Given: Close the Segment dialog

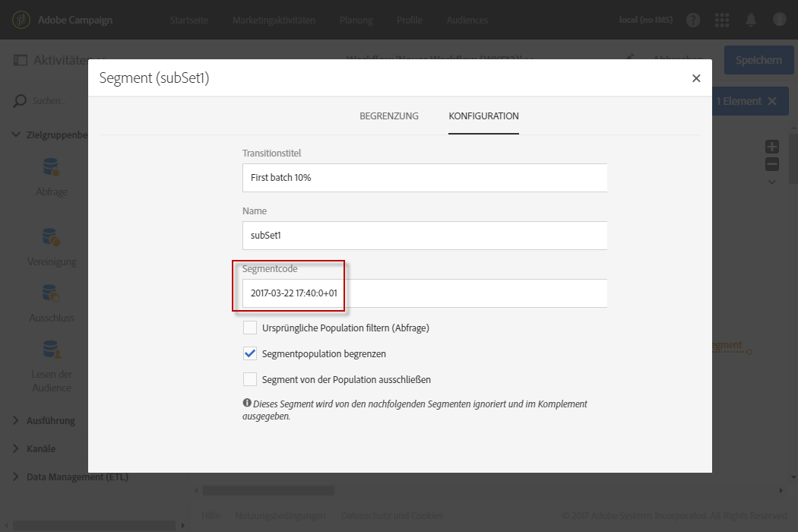Looking at the screenshot, I should 695,78.
